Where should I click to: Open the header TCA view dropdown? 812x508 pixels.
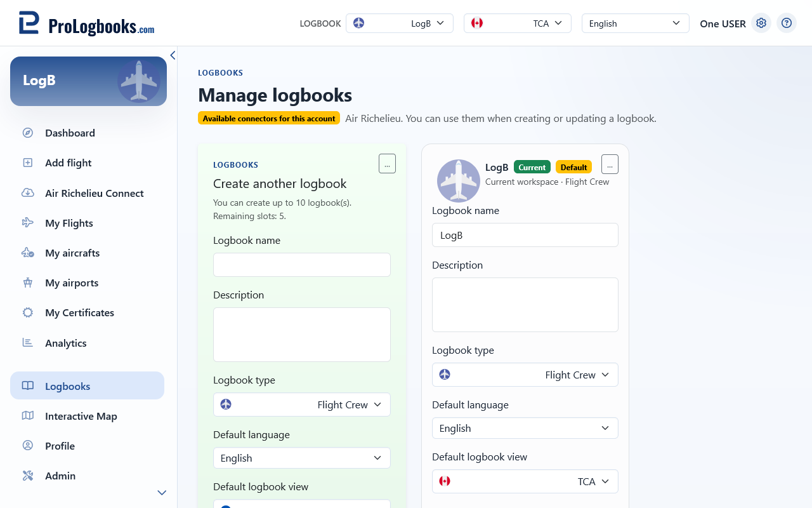pyautogui.click(x=518, y=23)
